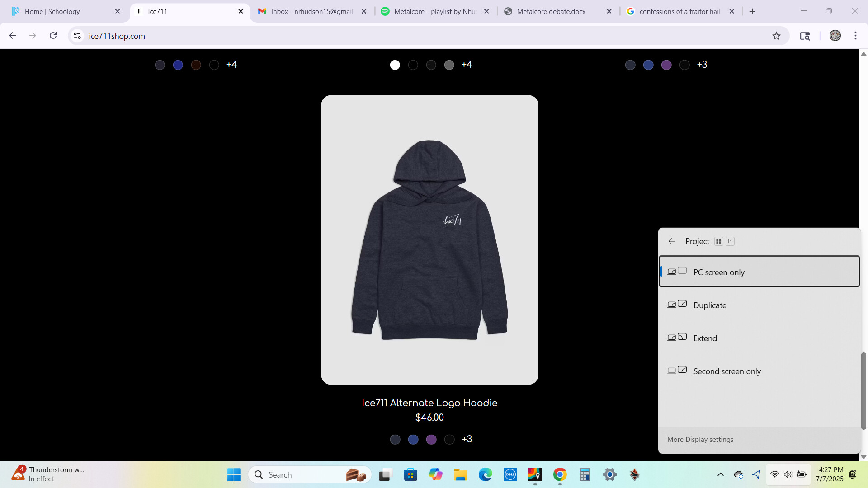Open the Dell app on the taskbar

click(x=510, y=474)
